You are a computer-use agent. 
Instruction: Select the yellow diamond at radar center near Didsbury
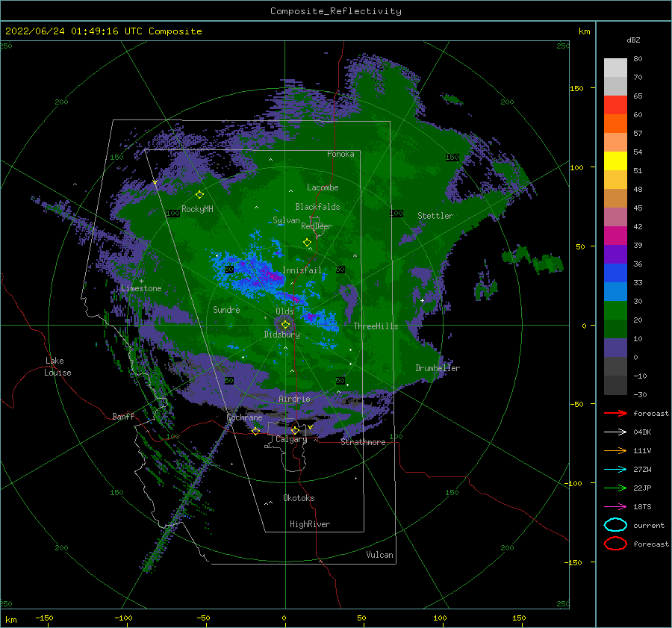click(x=285, y=325)
